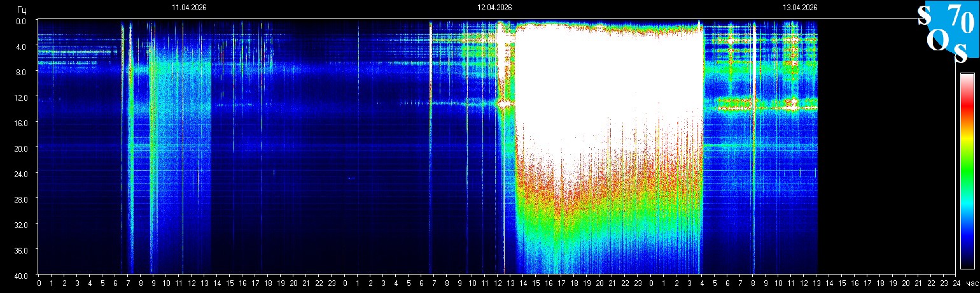Click the 0.0 Hz label at top
The height and width of the screenshot is (293, 980).
click(22, 21)
